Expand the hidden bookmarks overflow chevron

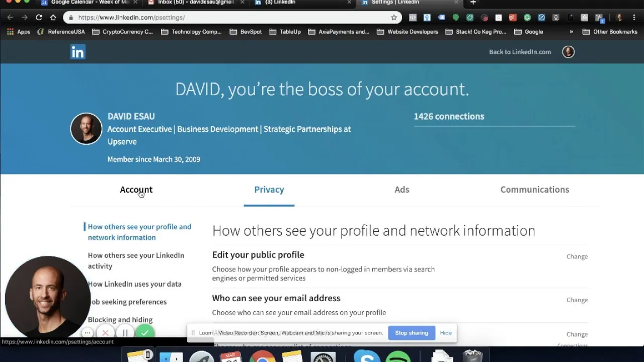[571, 32]
